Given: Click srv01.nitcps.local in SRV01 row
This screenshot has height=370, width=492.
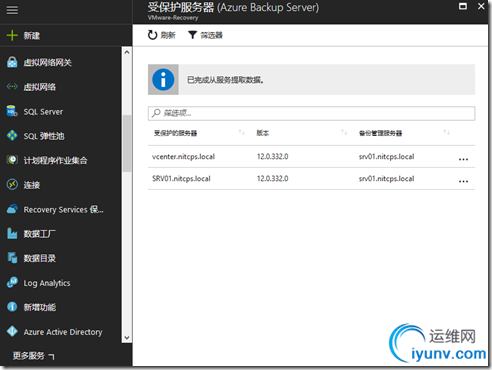Looking at the screenshot, I should pyautogui.click(x=386, y=178).
